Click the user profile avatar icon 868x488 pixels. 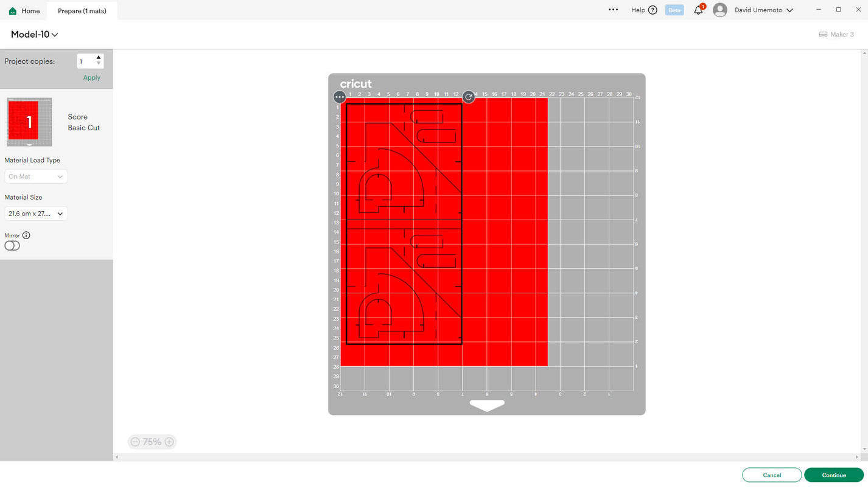720,10
